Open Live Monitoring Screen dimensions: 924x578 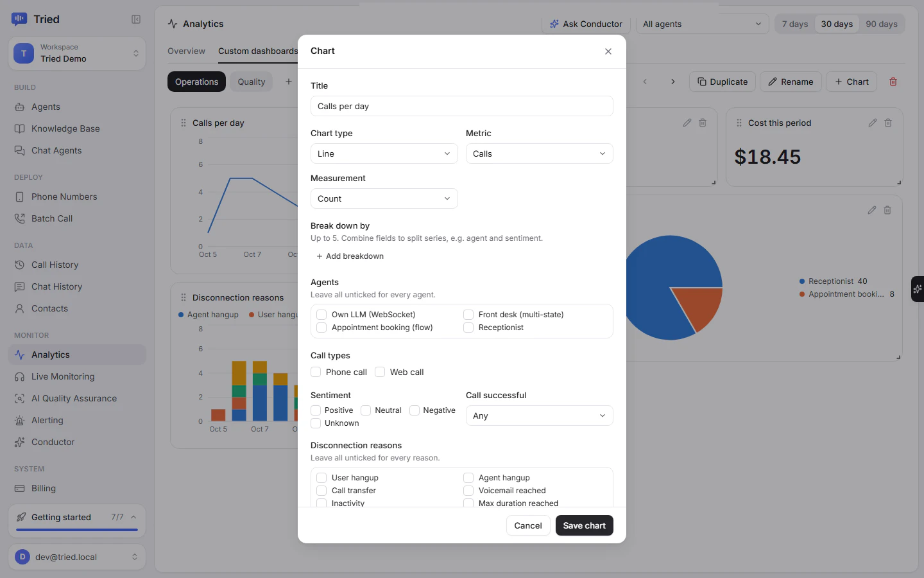tap(77, 376)
